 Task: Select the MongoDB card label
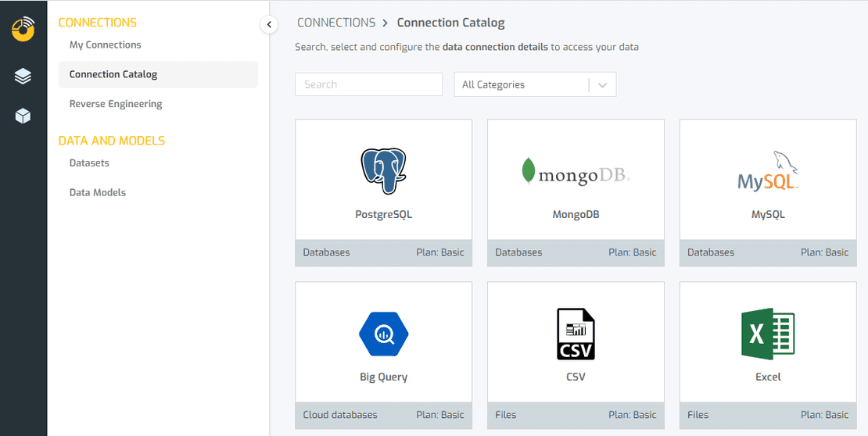click(576, 215)
